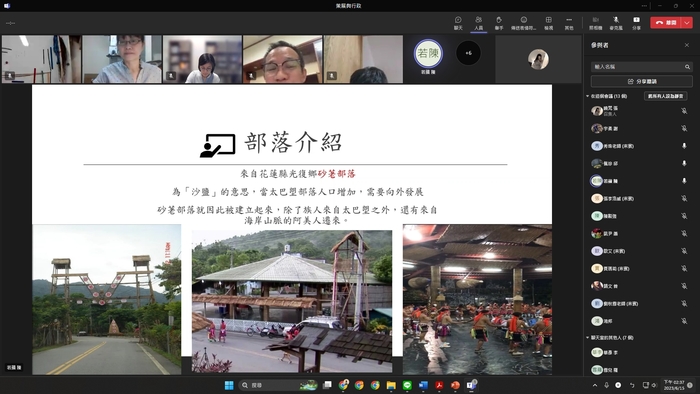700x394 pixels.
Task: Click the muted mic icon for 劉秋霞老師 (來賓)
Action: coord(684,303)
